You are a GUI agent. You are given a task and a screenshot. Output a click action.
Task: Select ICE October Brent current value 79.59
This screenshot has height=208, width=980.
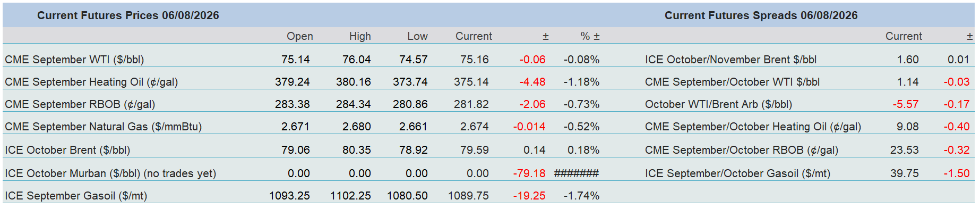474,150
